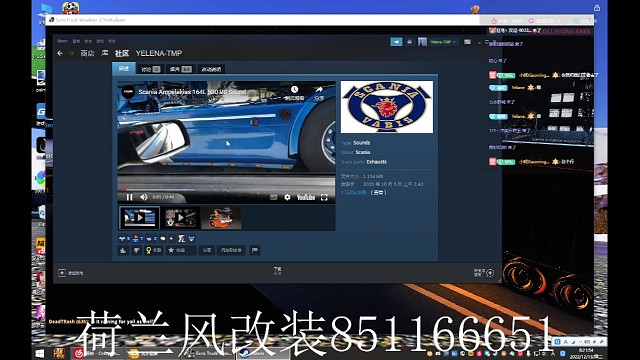Favorite the item with the star button
The width and height of the screenshot is (640, 360).
click(x=180, y=250)
